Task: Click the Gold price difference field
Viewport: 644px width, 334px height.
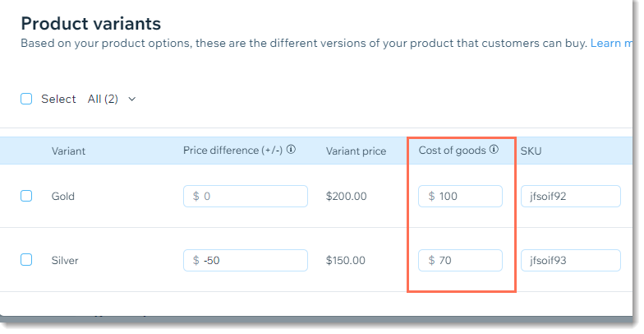Action: [x=245, y=196]
